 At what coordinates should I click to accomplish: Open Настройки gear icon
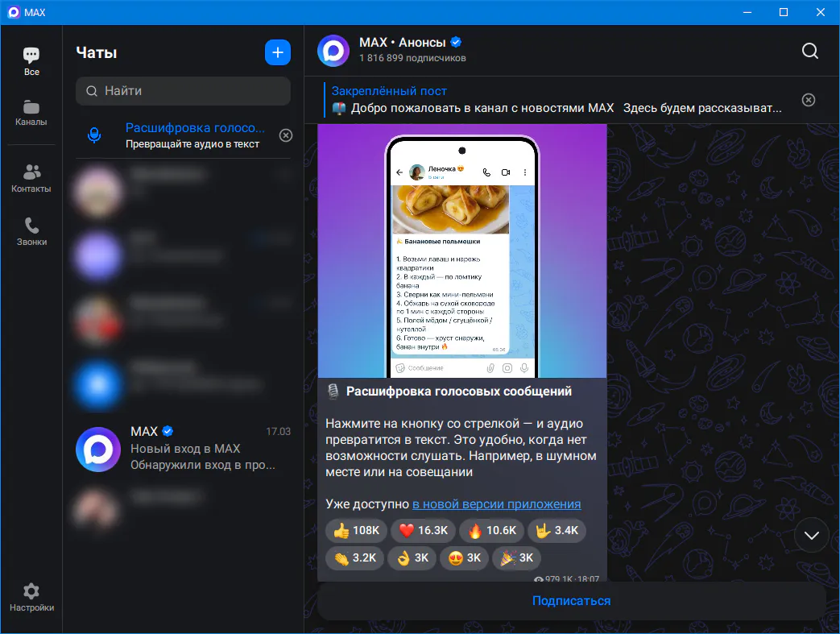[x=31, y=597]
